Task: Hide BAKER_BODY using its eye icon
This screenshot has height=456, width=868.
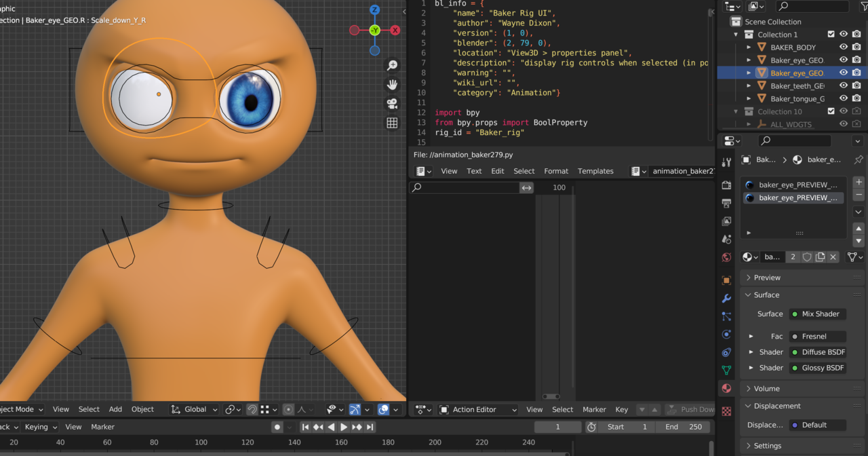Action: point(844,47)
